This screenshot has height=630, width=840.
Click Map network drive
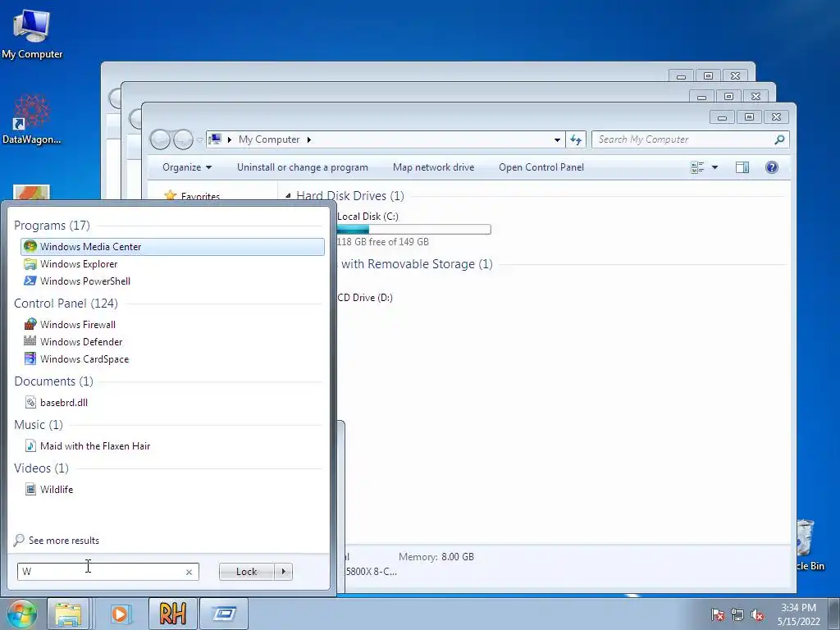[433, 167]
